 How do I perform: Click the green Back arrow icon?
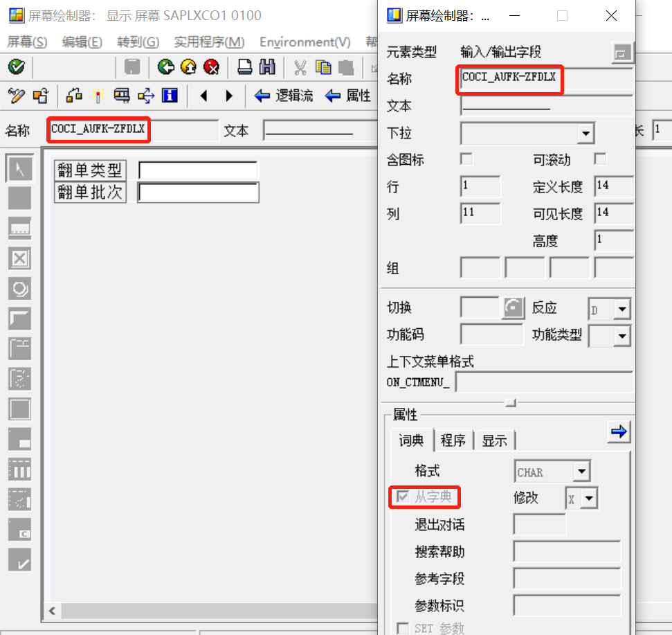165,67
